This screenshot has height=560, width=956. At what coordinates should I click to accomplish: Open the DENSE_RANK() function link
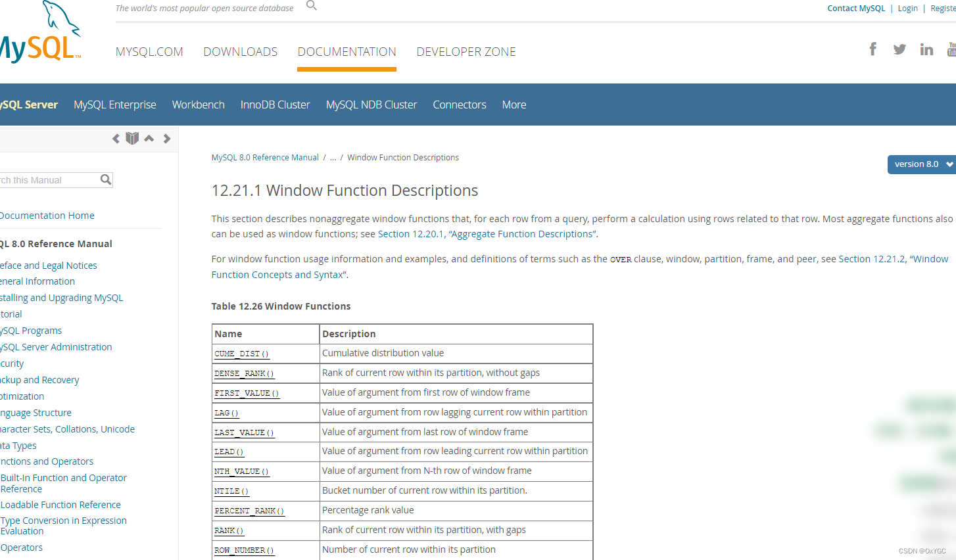(244, 373)
